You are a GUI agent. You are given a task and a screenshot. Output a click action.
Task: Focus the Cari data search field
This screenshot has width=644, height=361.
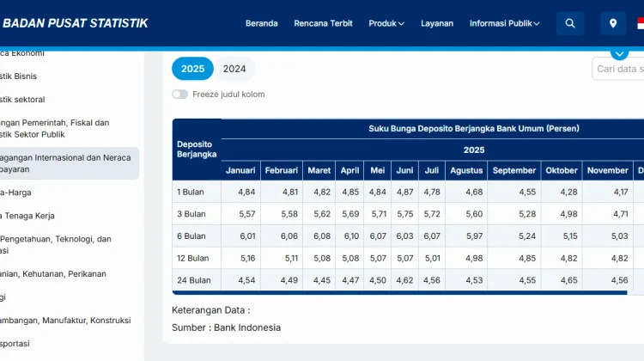(618, 69)
